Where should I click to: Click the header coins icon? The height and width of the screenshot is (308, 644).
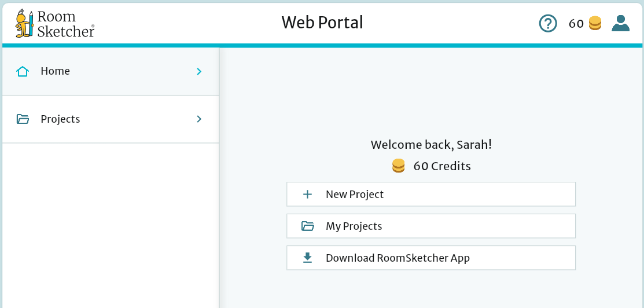(x=595, y=23)
